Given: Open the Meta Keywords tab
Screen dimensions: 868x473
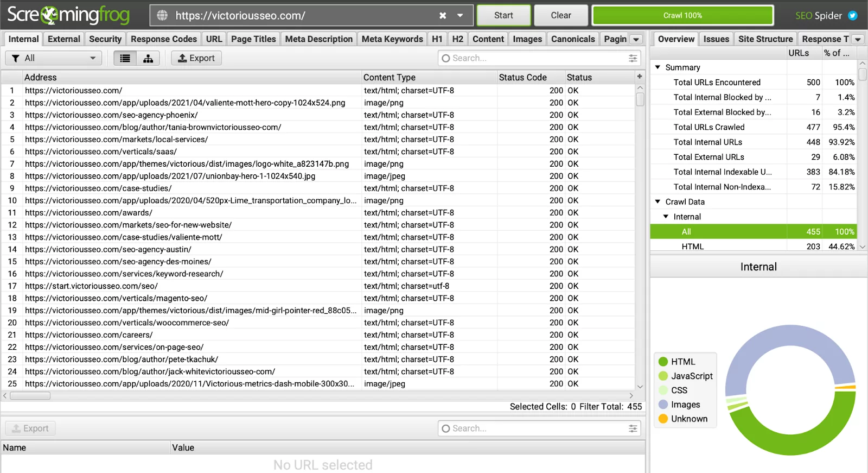Looking at the screenshot, I should pyautogui.click(x=392, y=39).
